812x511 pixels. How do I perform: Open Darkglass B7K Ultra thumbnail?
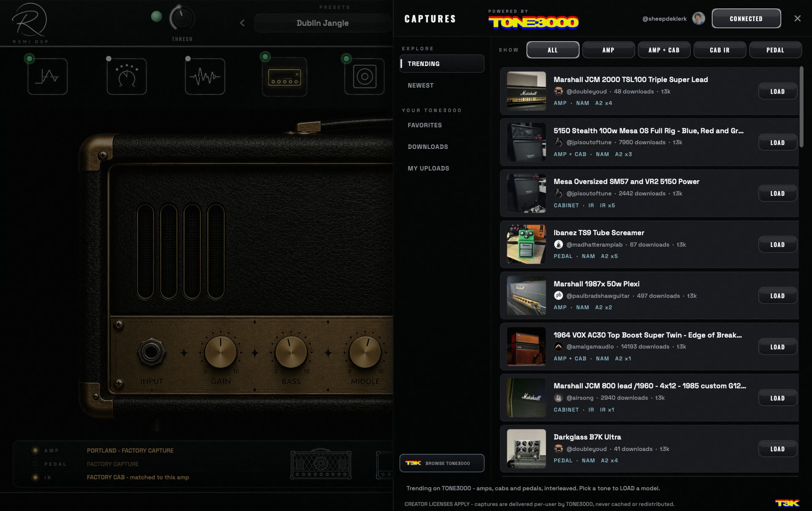click(526, 449)
